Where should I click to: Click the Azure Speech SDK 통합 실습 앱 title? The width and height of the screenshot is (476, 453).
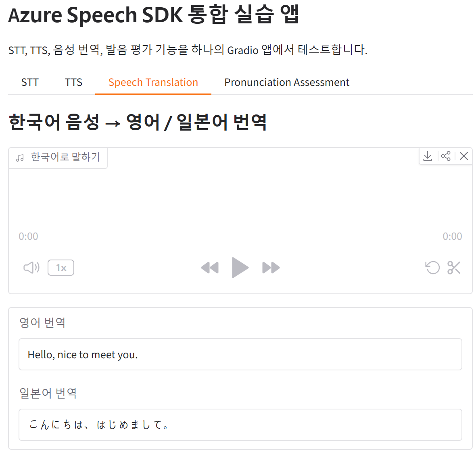pyautogui.click(x=154, y=15)
